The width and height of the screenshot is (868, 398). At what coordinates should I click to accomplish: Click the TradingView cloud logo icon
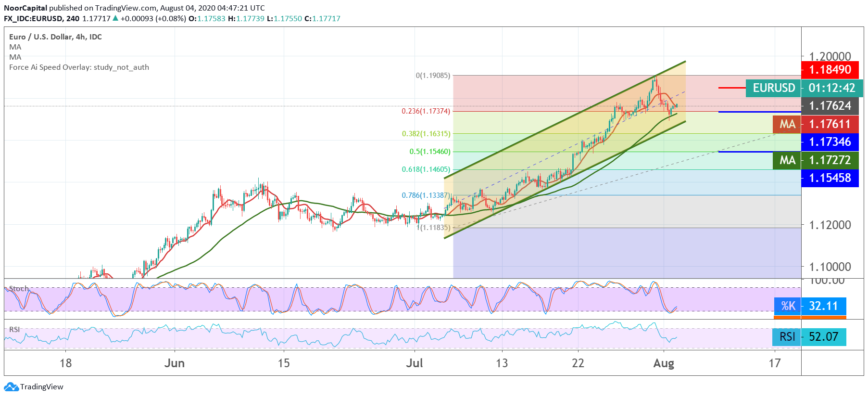11,386
